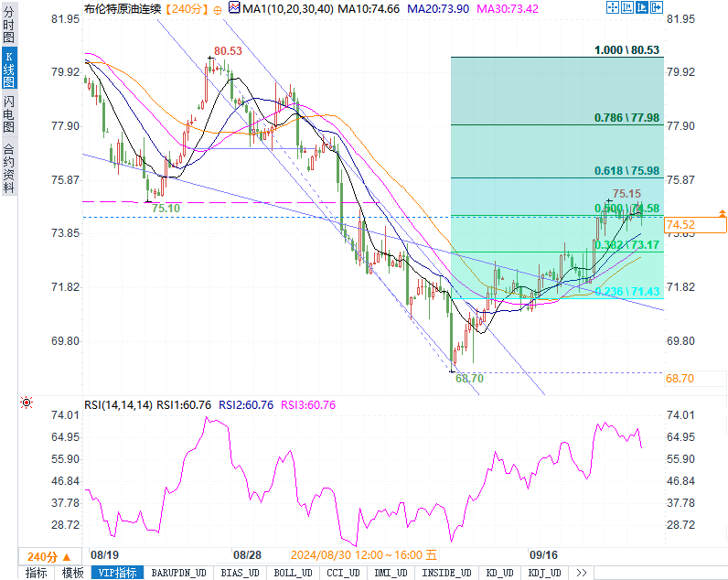Open the 240分 period selector at bottom left
Image resolution: width=728 pixels, height=580 pixels.
[x=49, y=556]
